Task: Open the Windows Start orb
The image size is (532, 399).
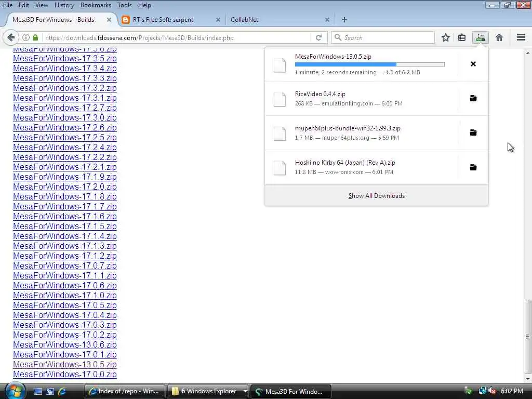Action: coord(15,391)
